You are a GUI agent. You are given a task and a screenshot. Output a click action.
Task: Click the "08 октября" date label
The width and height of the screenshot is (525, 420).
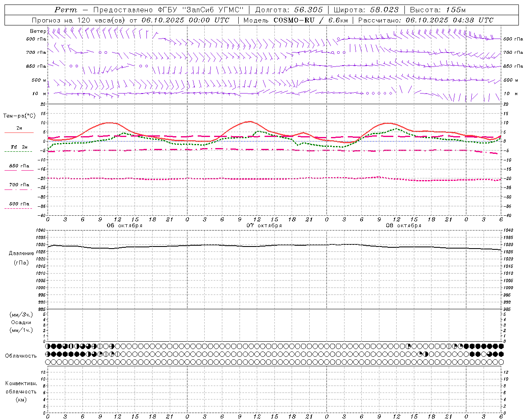point(404,226)
